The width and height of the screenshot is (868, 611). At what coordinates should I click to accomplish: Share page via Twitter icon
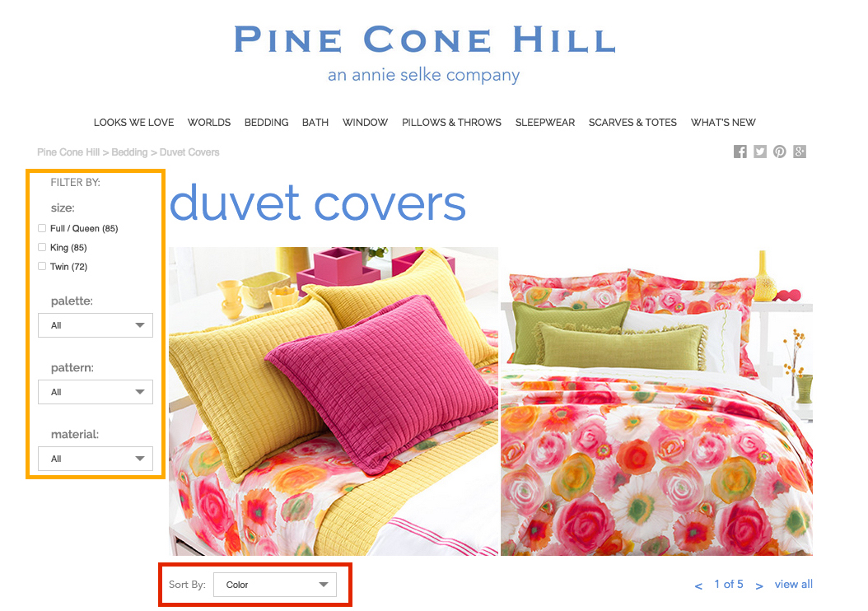point(760,152)
